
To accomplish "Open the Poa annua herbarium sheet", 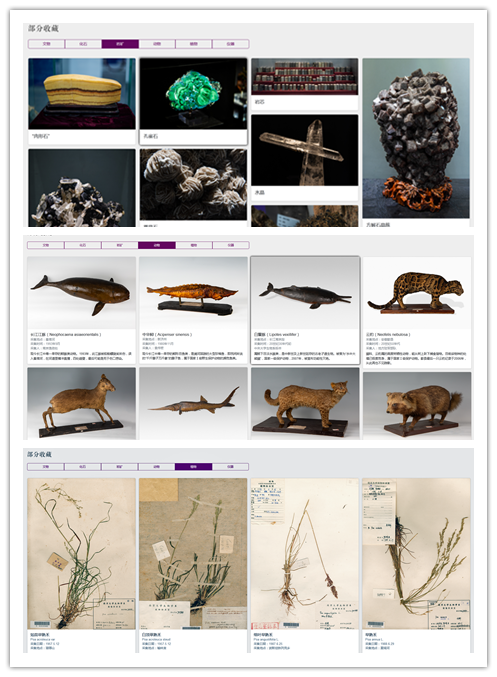I will pyautogui.click(x=416, y=554).
